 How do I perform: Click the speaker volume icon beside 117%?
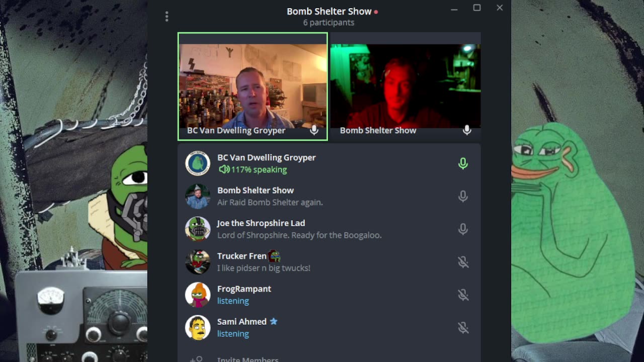click(224, 169)
